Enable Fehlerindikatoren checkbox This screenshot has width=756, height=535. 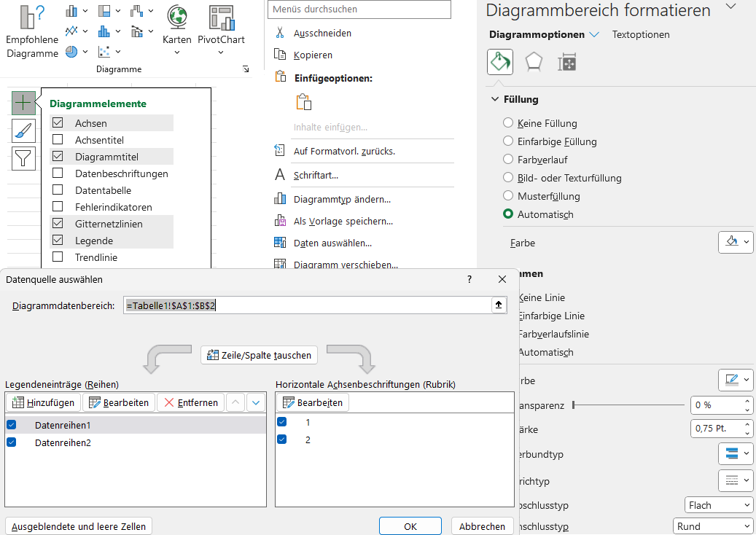58,207
